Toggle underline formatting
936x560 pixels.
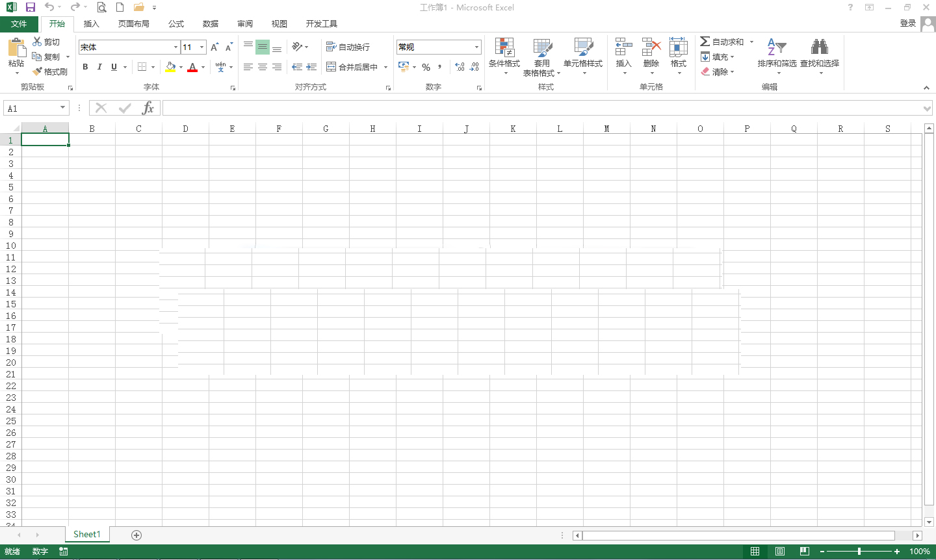pos(112,67)
